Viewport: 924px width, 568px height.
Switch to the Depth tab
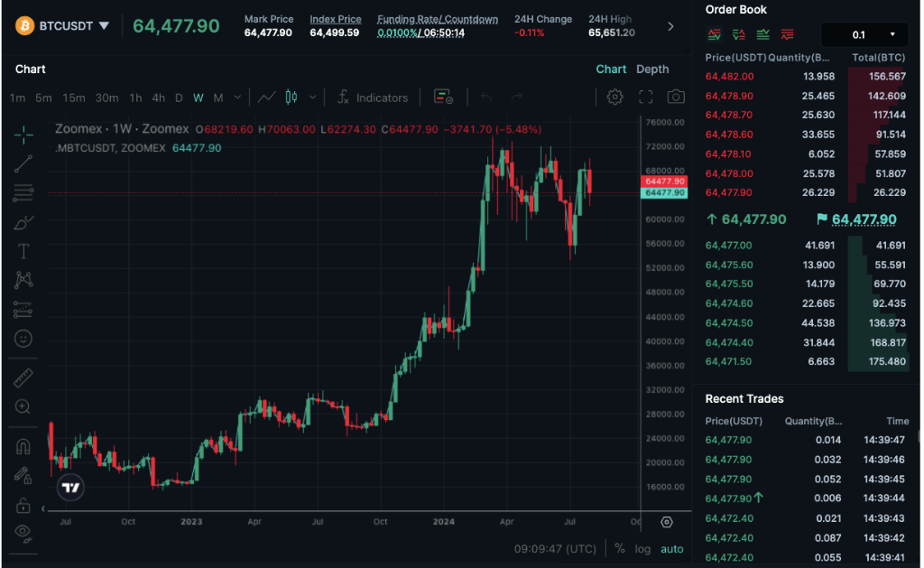click(x=652, y=69)
